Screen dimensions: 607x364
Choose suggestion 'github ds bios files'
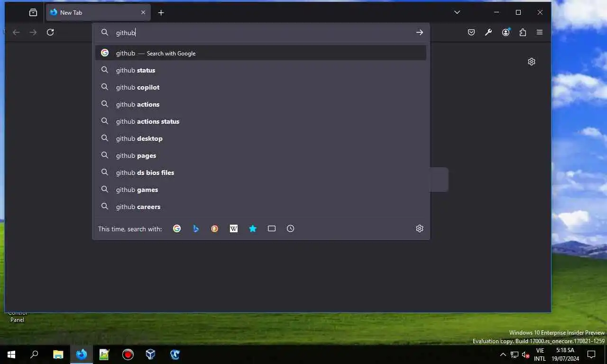point(261,173)
